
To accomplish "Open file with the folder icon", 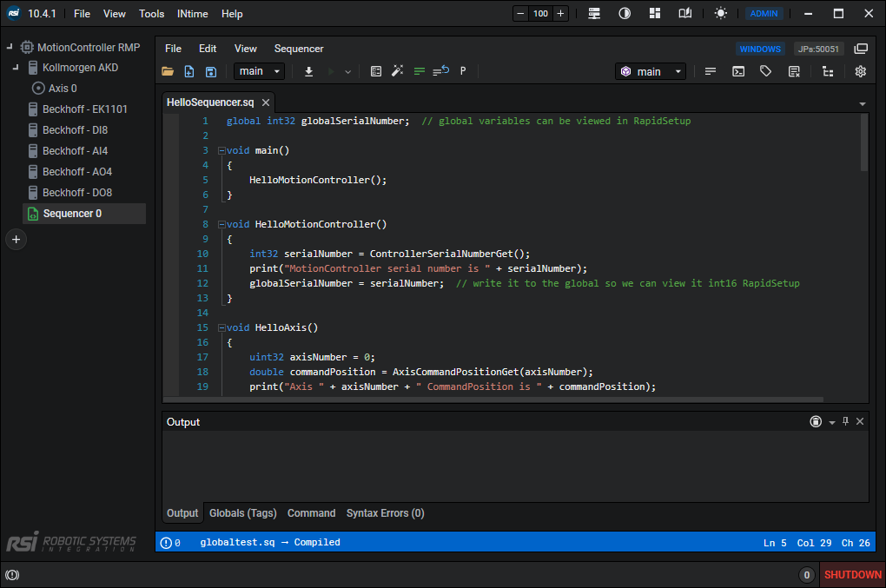I will (x=168, y=71).
